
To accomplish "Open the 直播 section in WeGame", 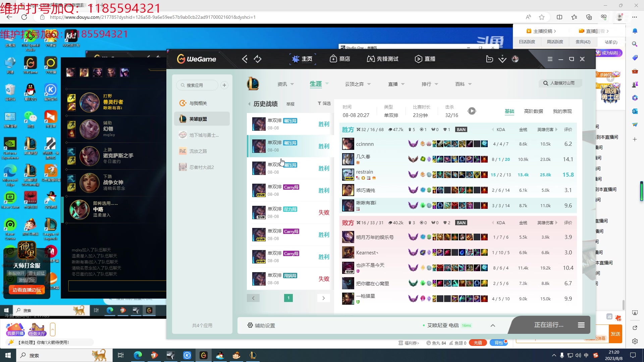I will [x=425, y=59].
